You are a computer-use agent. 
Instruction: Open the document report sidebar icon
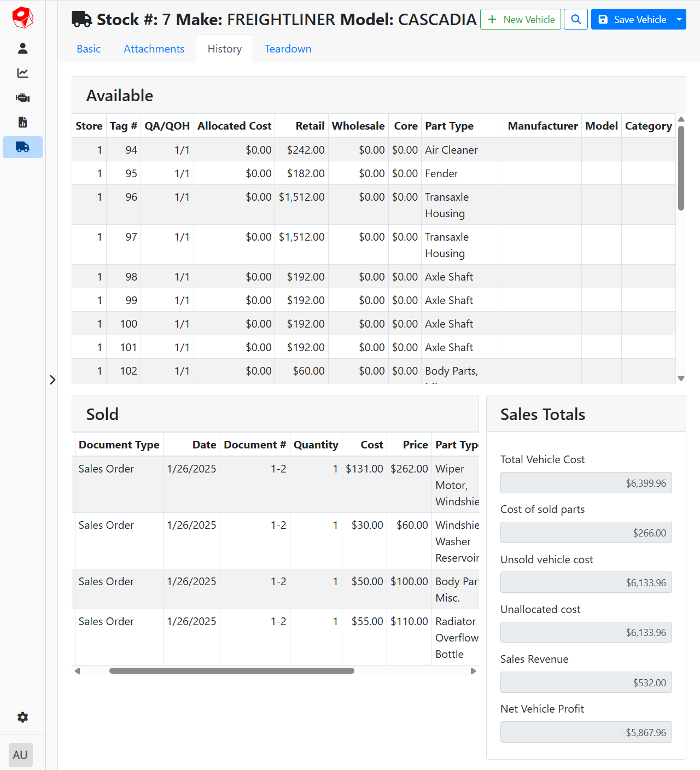pos(22,122)
